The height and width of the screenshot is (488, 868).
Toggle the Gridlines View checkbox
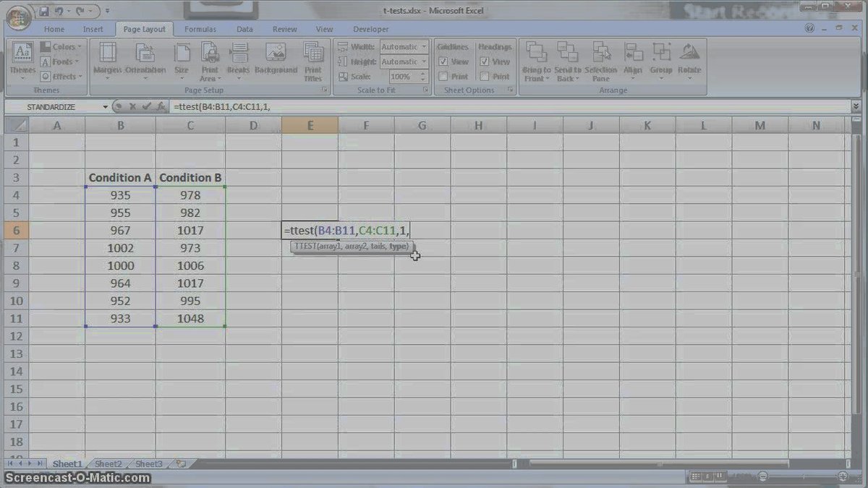coord(443,62)
